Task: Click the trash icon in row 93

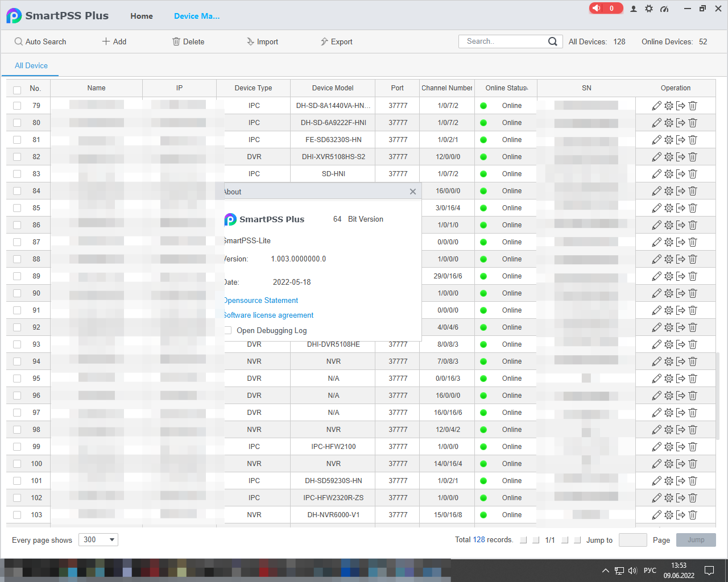Action: coord(693,344)
